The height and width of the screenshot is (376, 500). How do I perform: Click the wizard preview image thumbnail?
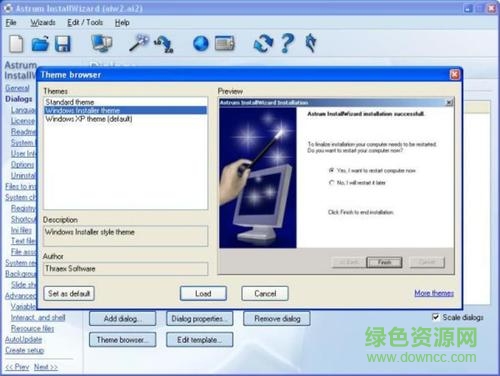258,178
